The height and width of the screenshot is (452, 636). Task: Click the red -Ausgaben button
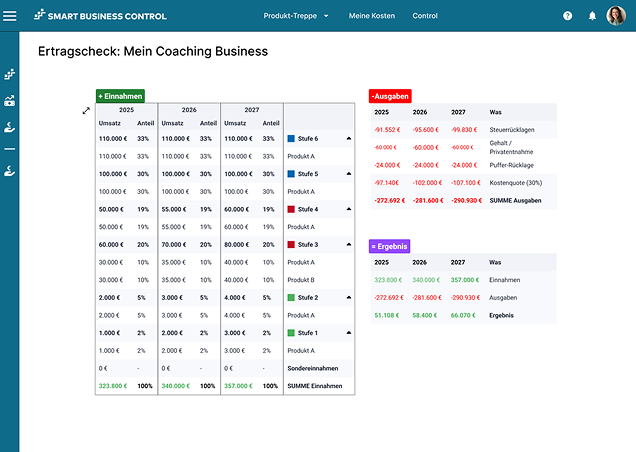(x=390, y=96)
